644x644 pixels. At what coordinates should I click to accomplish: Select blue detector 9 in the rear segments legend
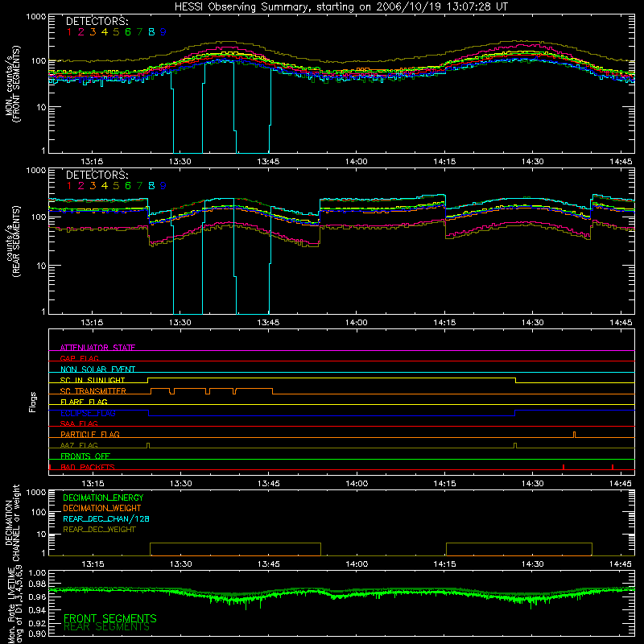[163, 186]
